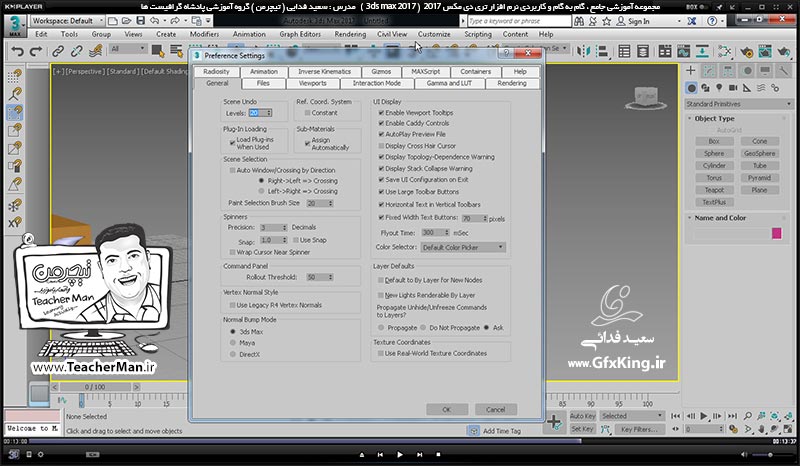This screenshot has width=800, height=466.
Task: Click the large key-set plus icon
Action: [554, 422]
